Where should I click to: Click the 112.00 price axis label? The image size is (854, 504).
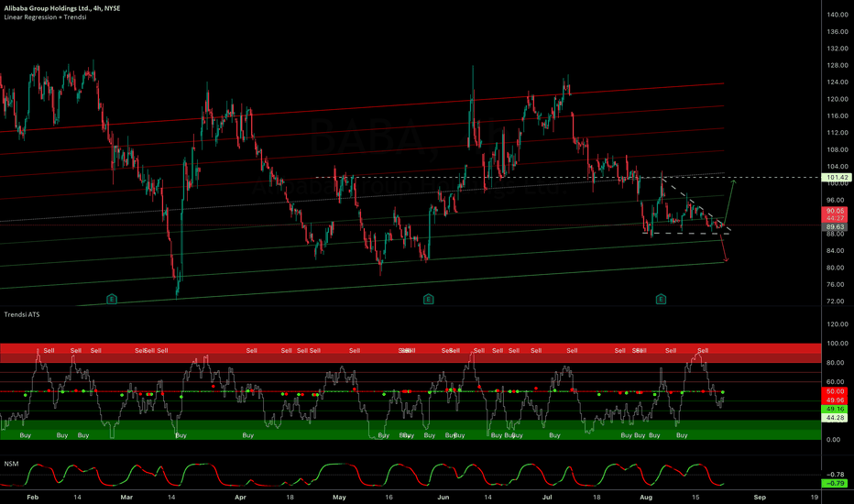click(838, 132)
